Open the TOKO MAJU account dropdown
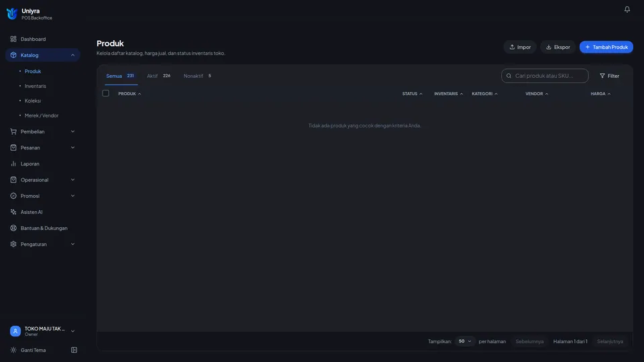Image resolution: width=644 pixels, height=362 pixels. click(x=43, y=330)
